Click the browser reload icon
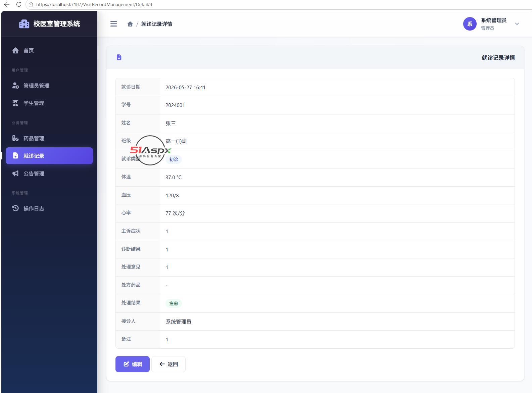The width and height of the screenshot is (532, 393). click(x=19, y=4)
